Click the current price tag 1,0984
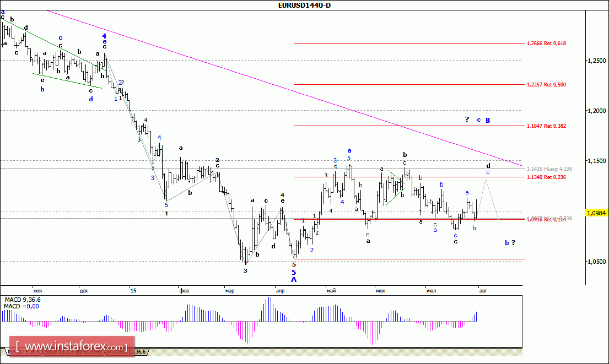The height and width of the screenshot is (364, 609). pyautogui.click(x=596, y=213)
